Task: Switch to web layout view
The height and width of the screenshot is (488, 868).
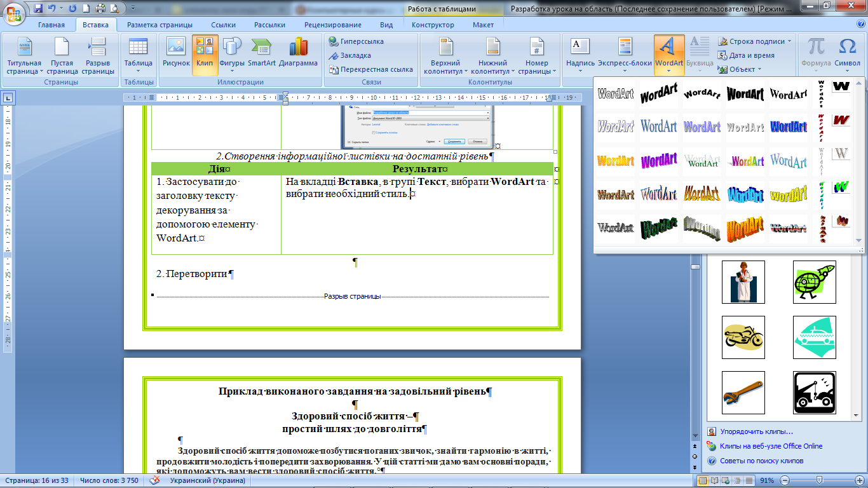Action: coord(726,480)
